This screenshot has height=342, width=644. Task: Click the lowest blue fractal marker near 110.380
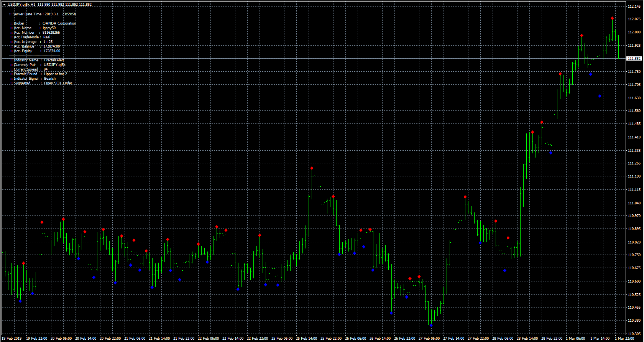[431, 326]
